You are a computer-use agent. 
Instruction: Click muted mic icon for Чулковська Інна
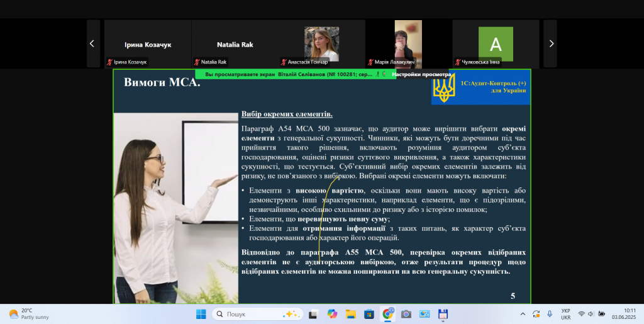[x=458, y=62]
